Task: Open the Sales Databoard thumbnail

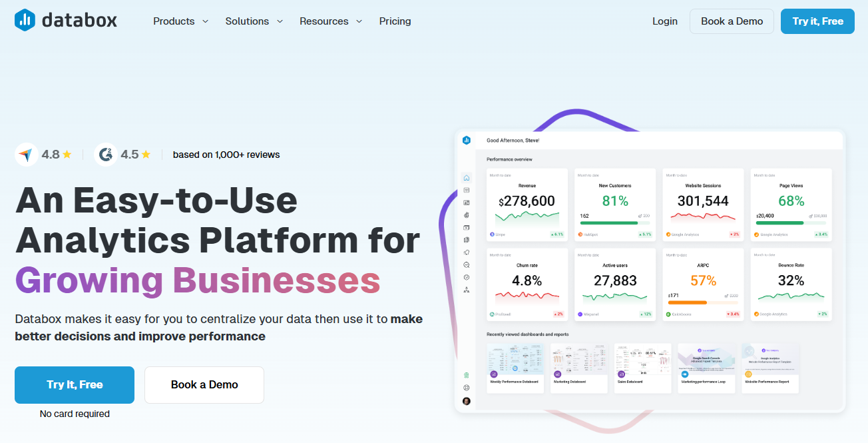Action: pyautogui.click(x=643, y=368)
